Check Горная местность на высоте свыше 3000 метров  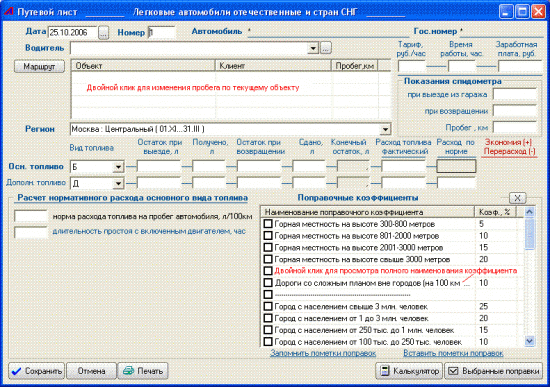[x=268, y=259]
